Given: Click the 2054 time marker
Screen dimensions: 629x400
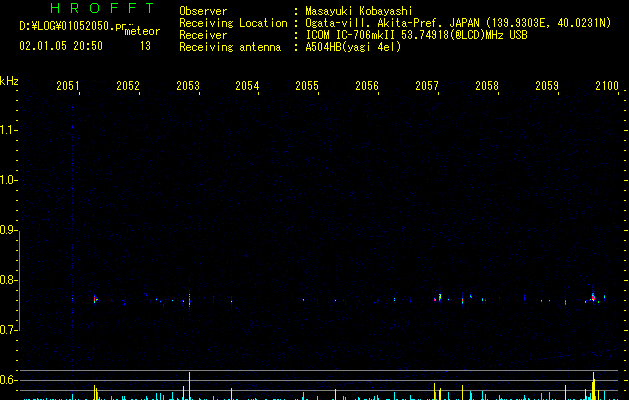Looking at the screenshot, I should 247,86.
